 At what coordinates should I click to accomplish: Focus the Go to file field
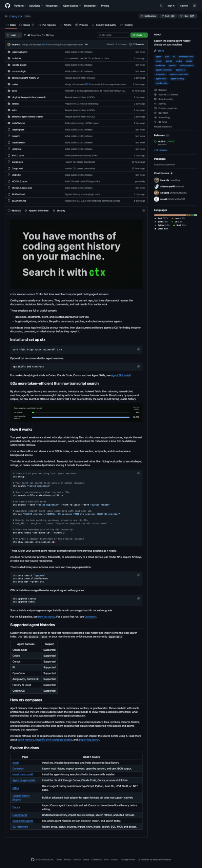[x=113, y=35]
